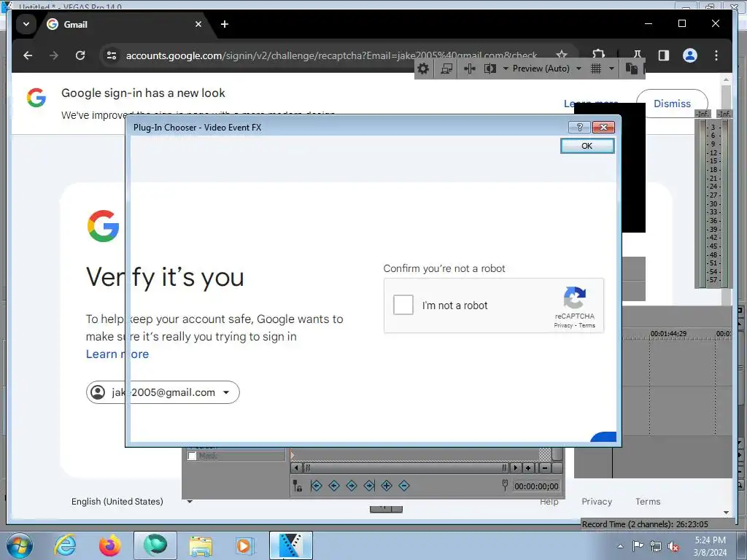The image size is (747, 560).
Task: Click Record Time (2 channels) status text
Action: (645, 524)
